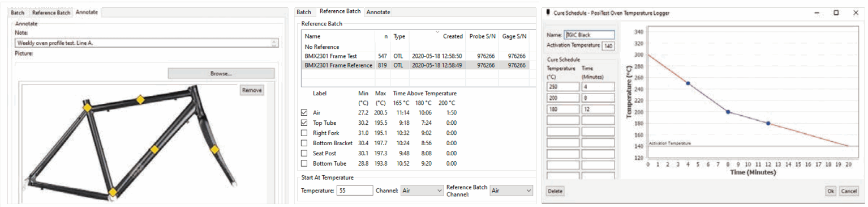The height and width of the screenshot is (207, 868).
Task: Click the 180°C graph point at 12 minutes
Action: tap(768, 123)
